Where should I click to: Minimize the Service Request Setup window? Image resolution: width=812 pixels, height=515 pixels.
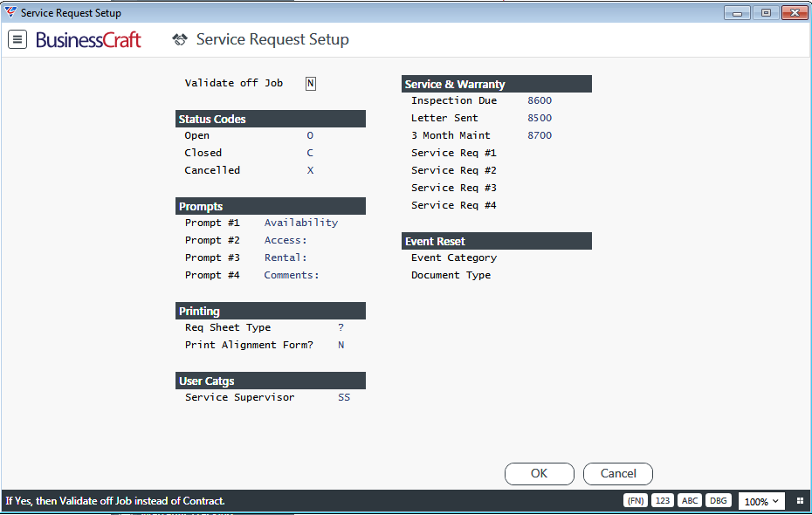tap(738, 13)
